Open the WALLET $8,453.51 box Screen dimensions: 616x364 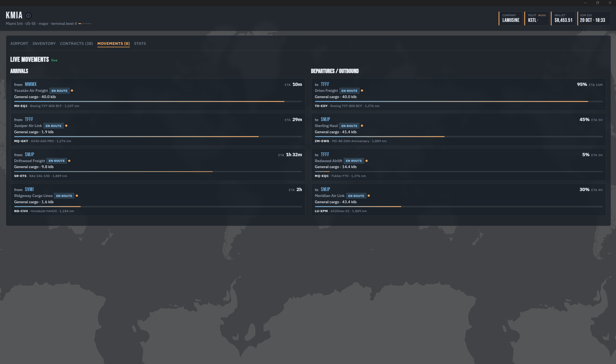coord(563,18)
